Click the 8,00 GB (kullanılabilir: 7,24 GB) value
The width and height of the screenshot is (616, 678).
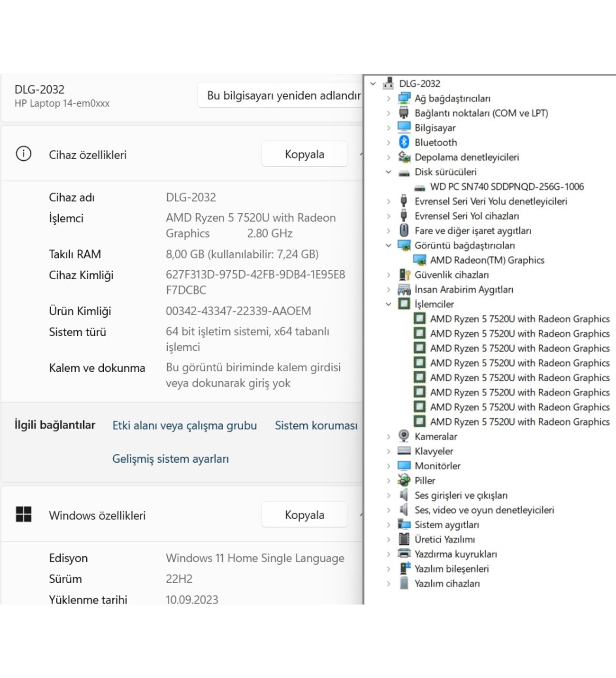tap(242, 254)
